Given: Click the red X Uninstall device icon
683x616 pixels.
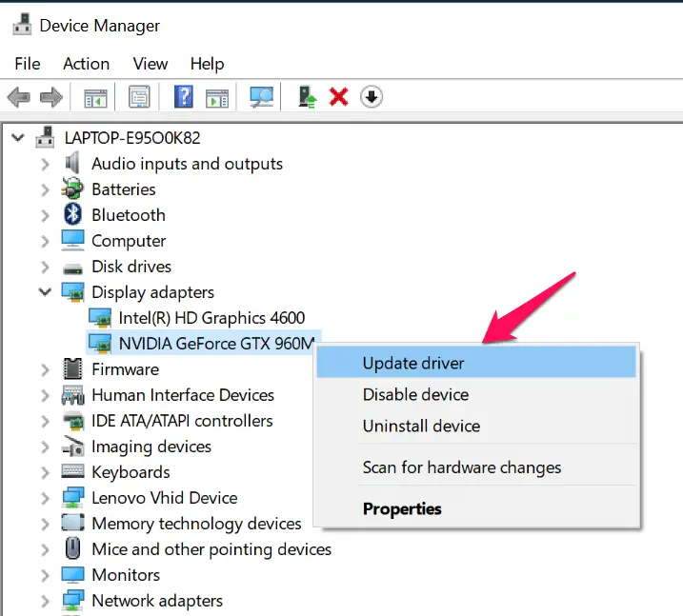Looking at the screenshot, I should point(338,97).
